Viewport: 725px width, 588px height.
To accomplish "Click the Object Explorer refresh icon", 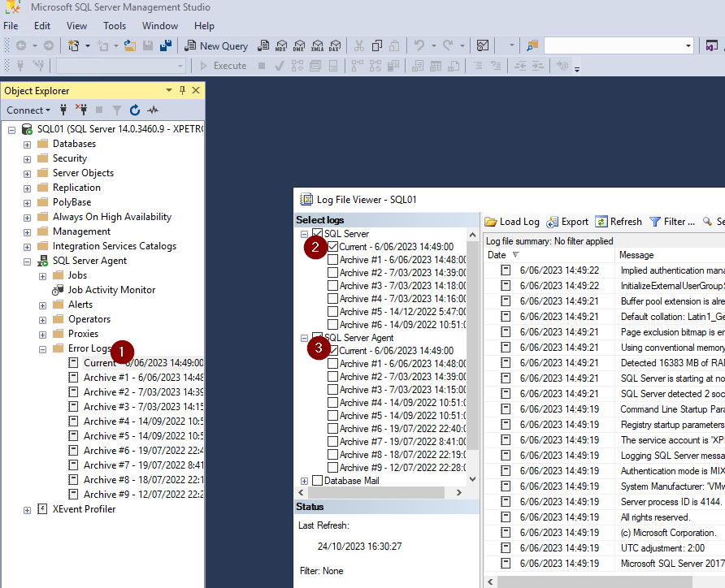I will coord(135,110).
